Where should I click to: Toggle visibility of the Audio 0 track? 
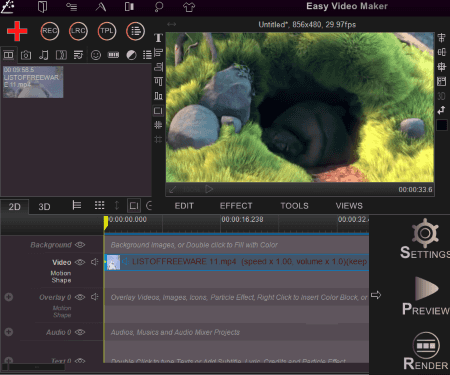(x=80, y=332)
